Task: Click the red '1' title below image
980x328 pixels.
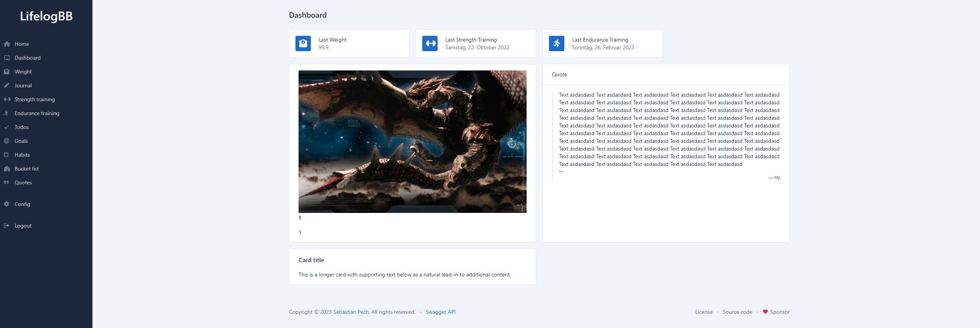Action: coord(300,218)
